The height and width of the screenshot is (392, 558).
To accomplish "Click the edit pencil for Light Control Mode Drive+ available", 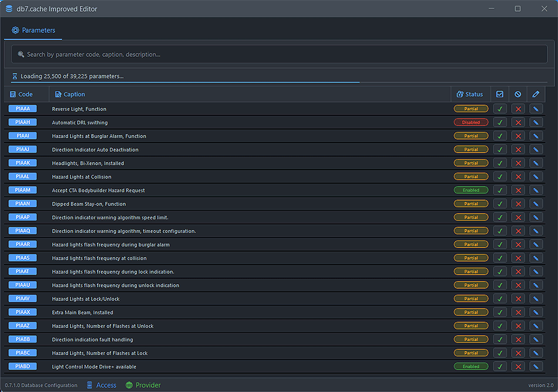I will pyautogui.click(x=536, y=367).
